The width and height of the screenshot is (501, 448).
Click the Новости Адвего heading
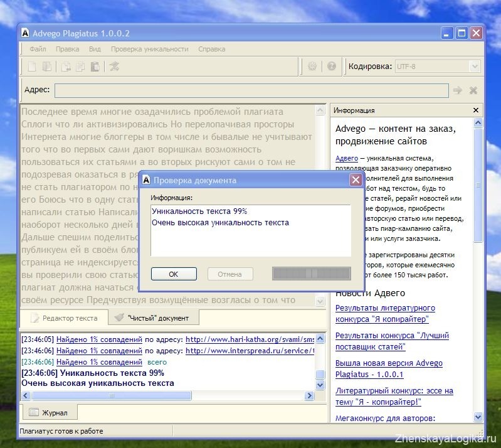371,293
